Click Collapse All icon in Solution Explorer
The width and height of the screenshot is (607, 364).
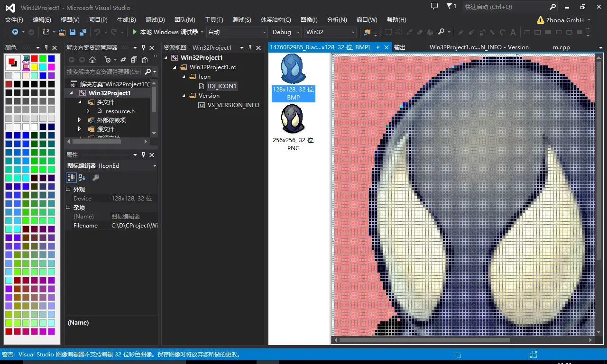(134, 60)
